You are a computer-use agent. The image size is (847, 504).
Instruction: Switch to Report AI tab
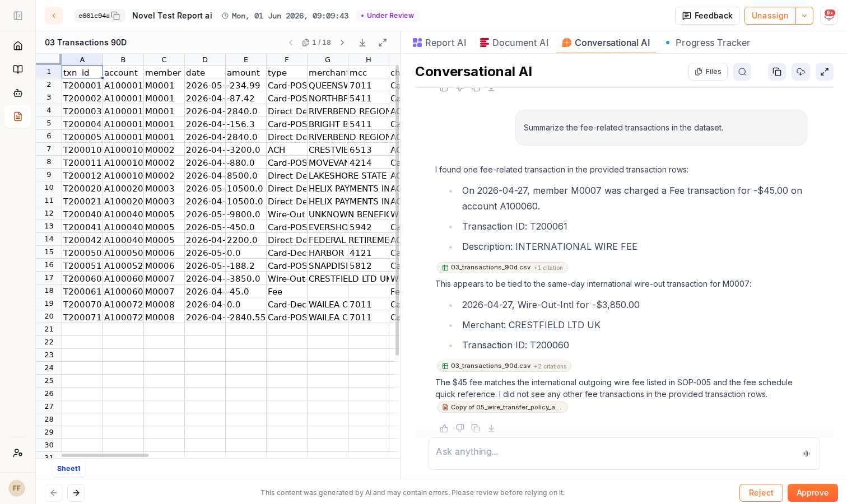(439, 43)
